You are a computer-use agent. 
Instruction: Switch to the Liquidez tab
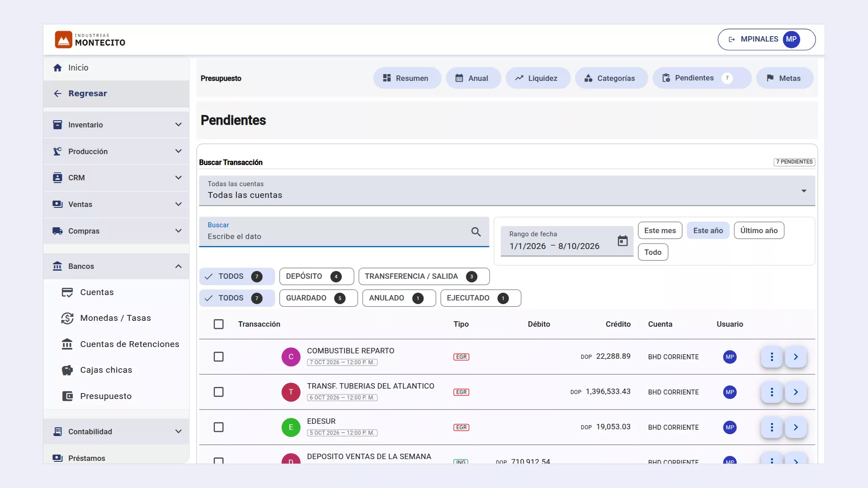pos(538,78)
